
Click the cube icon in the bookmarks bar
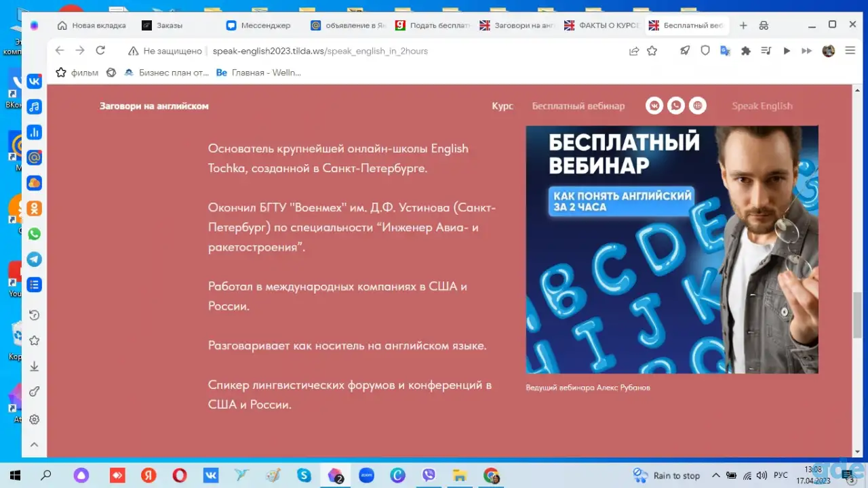pos(111,73)
